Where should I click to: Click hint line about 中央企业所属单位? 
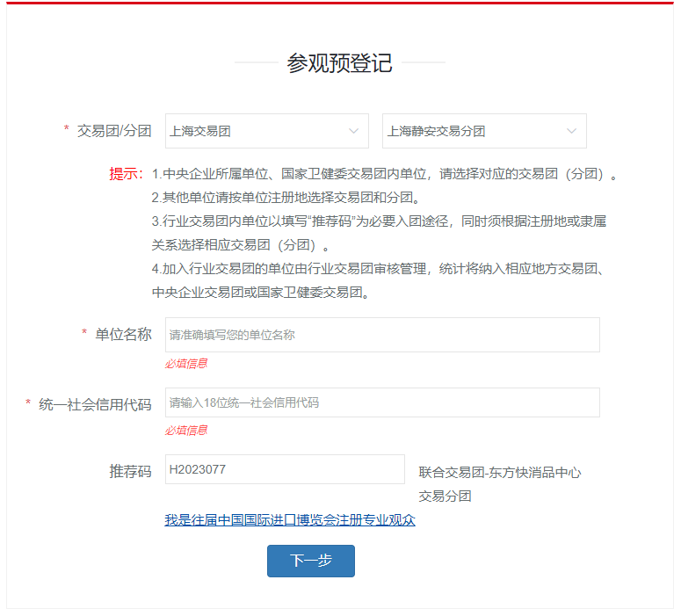(384, 174)
